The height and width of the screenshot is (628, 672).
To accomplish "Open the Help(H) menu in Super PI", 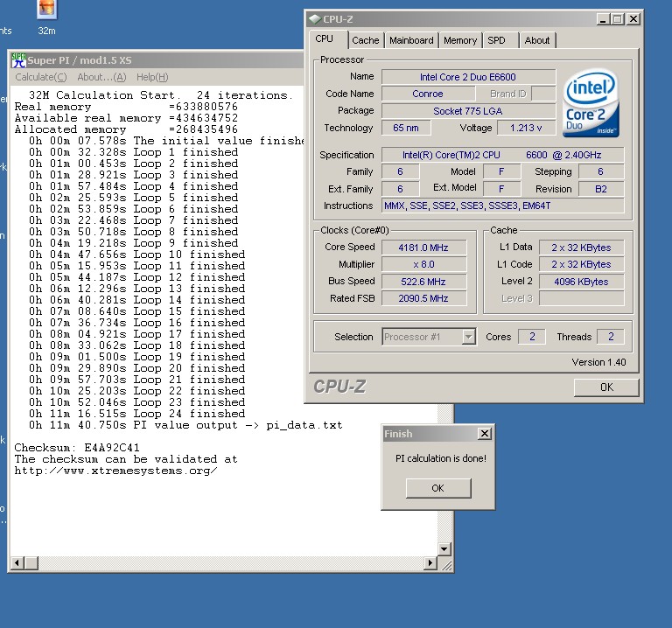I will pyautogui.click(x=152, y=77).
